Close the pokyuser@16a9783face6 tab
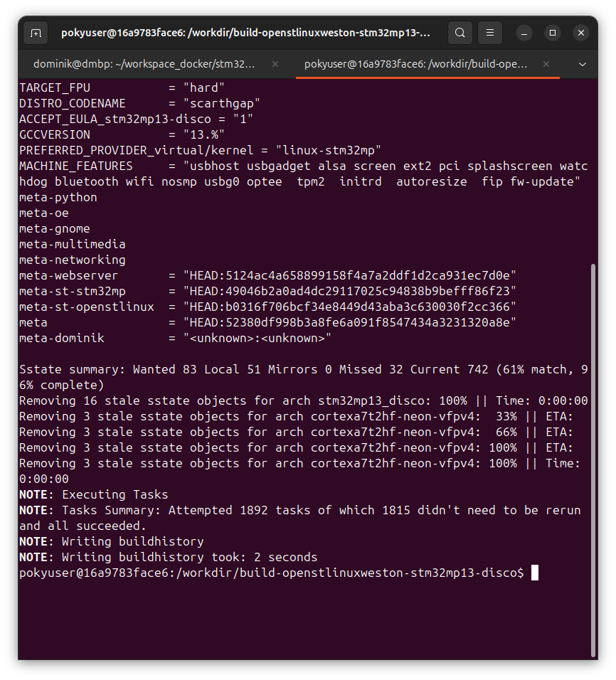The width and height of the screenshot is (616, 680). (546, 64)
